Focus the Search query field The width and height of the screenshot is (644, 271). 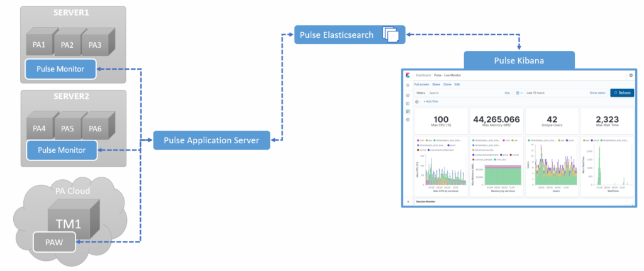(466, 93)
